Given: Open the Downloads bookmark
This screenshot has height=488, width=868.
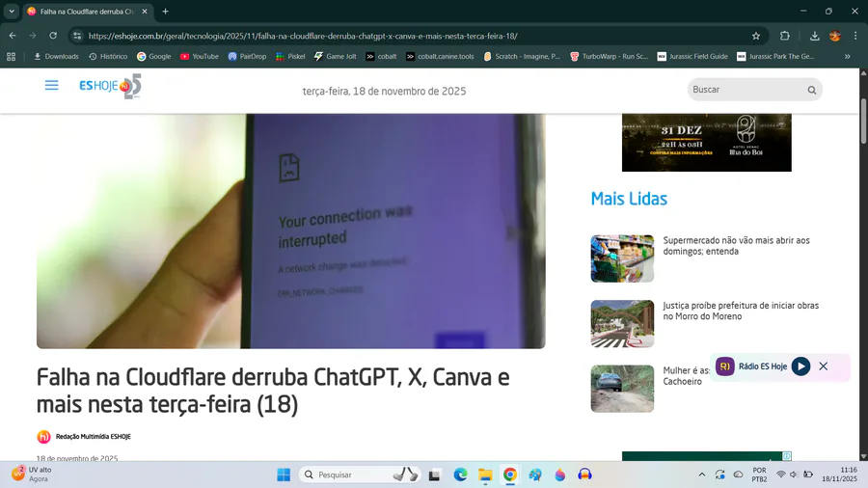Looking at the screenshot, I should 56,57.
